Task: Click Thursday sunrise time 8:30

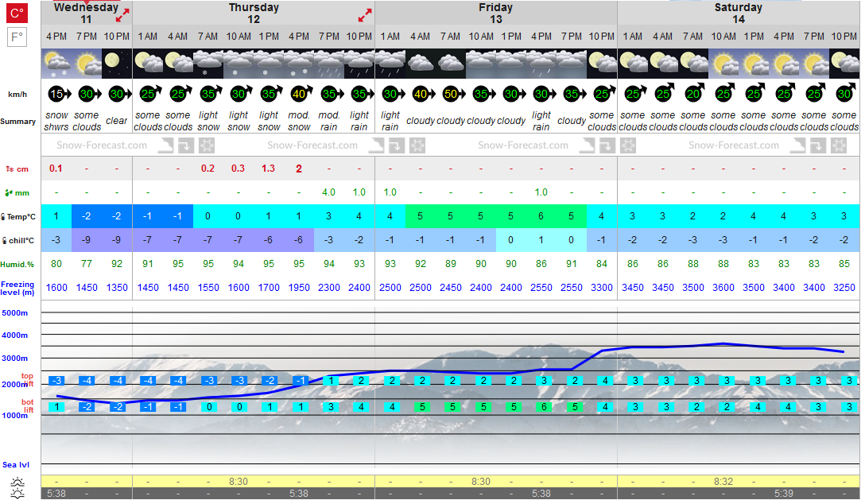Action: click(x=239, y=482)
